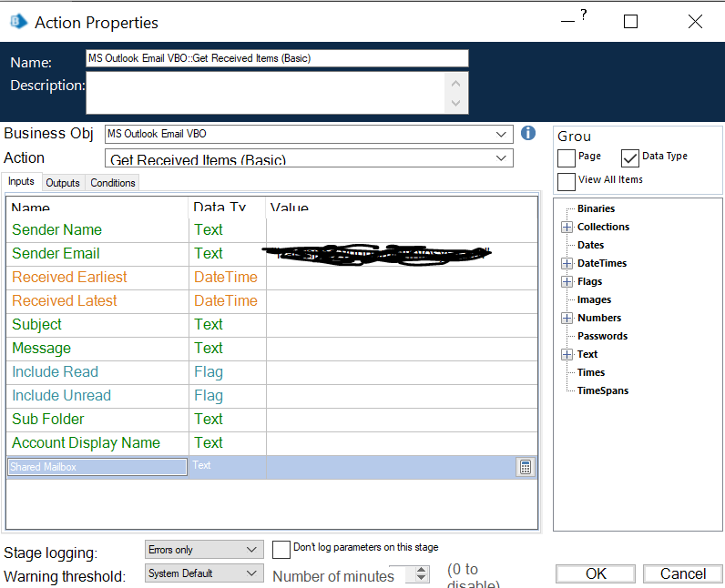
Task: Click the Blue Prism logo icon
Action: (x=18, y=21)
